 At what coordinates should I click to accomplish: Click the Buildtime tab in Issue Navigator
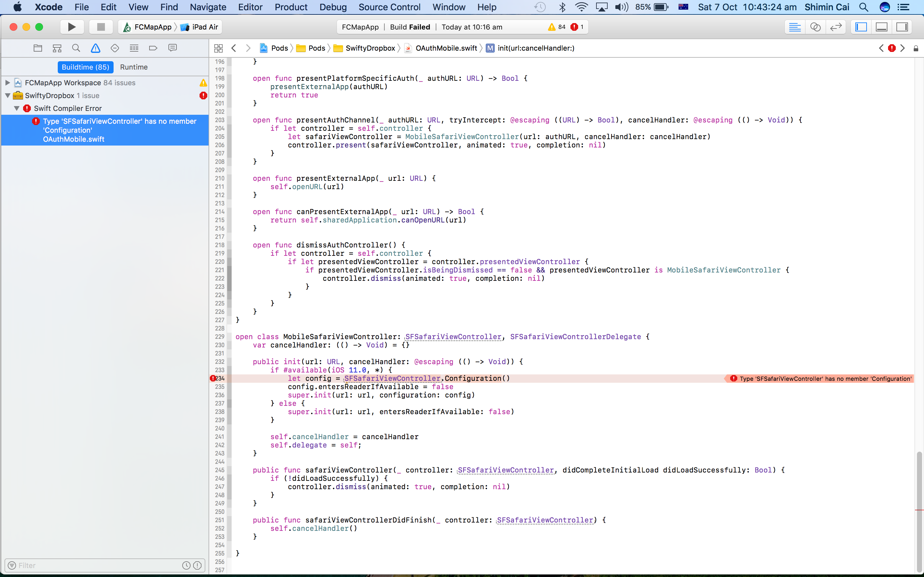(x=85, y=66)
